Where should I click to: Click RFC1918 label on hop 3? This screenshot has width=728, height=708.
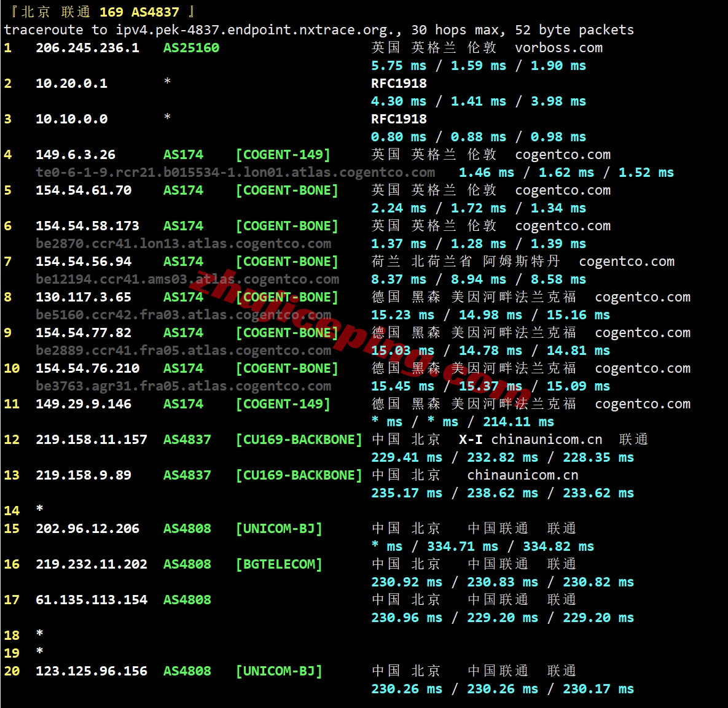point(399,119)
